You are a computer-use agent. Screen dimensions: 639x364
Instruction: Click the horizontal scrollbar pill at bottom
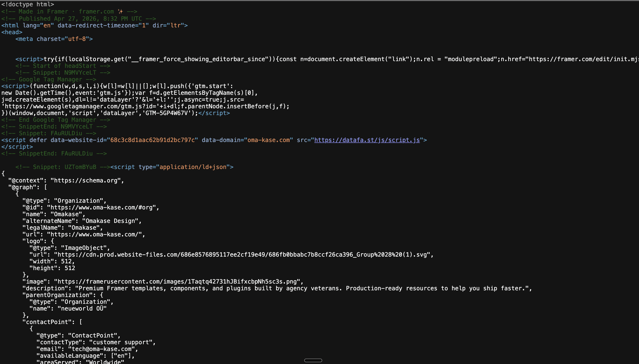pyautogui.click(x=313, y=360)
